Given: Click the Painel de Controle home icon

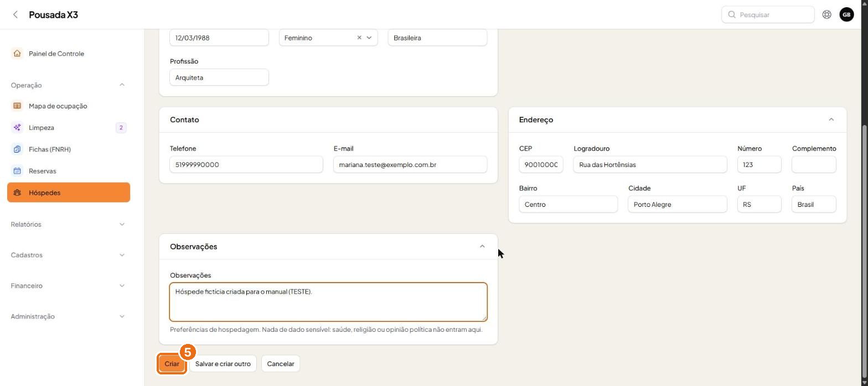Looking at the screenshot, I should coord(17,54).
